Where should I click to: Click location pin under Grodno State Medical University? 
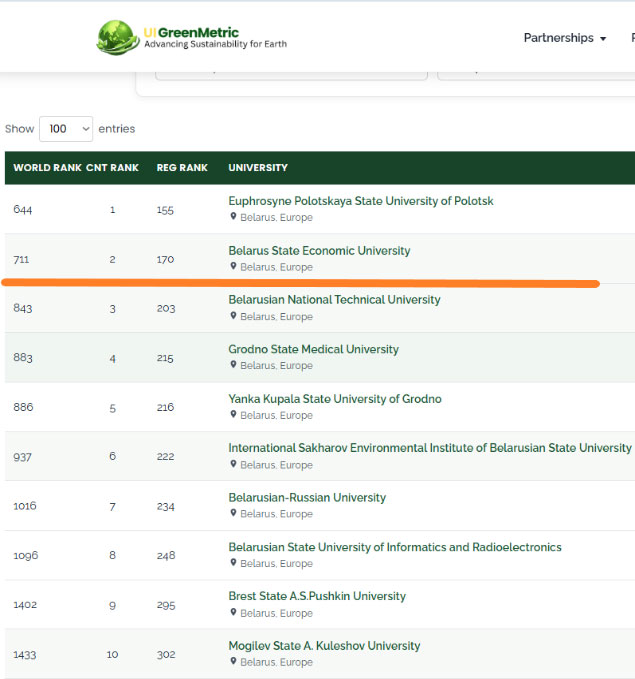233,365
